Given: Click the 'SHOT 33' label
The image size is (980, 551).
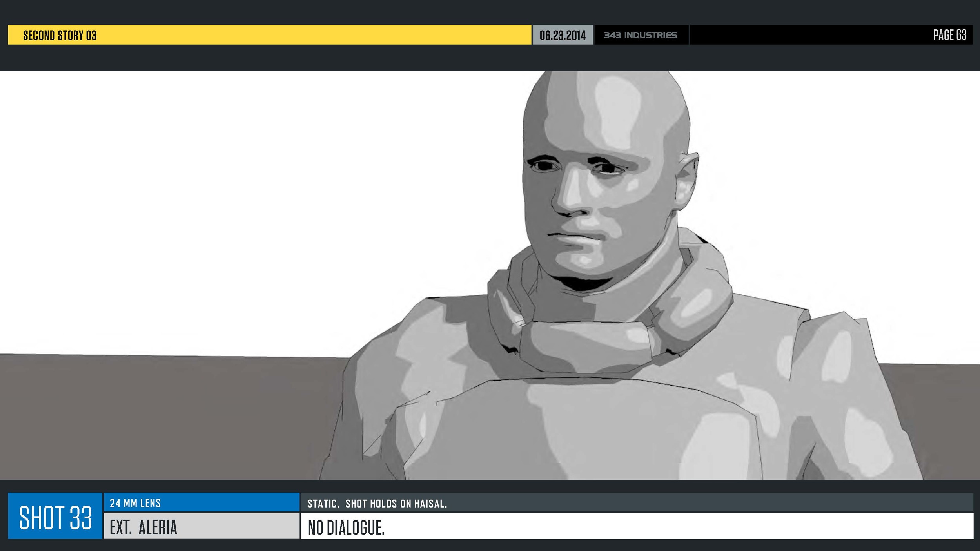Looking at the screenshot, I should [x=55, y=517].
